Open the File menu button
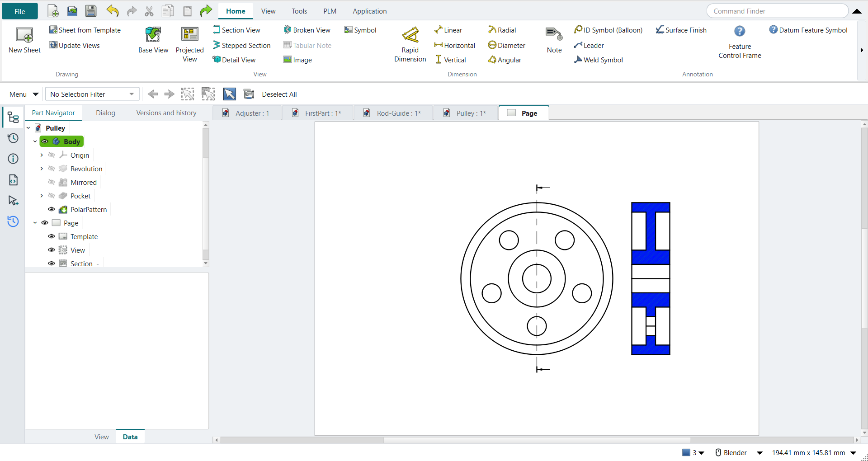The height and width of the screenshot is (461, 868). [20, 11]
